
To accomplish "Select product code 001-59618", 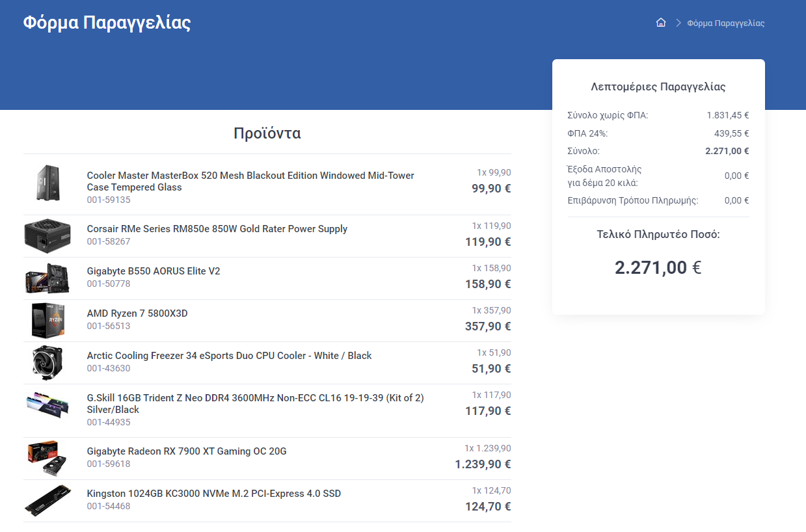I will tap(109, 464).
